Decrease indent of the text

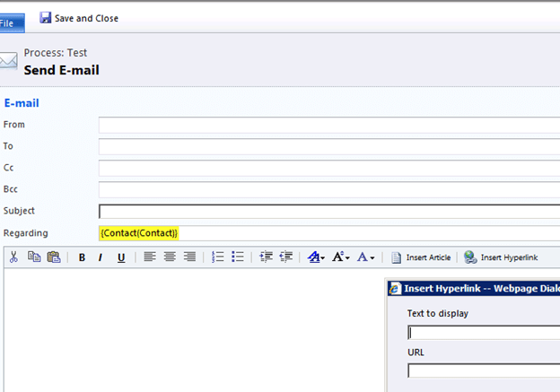(x=267, y=257)
